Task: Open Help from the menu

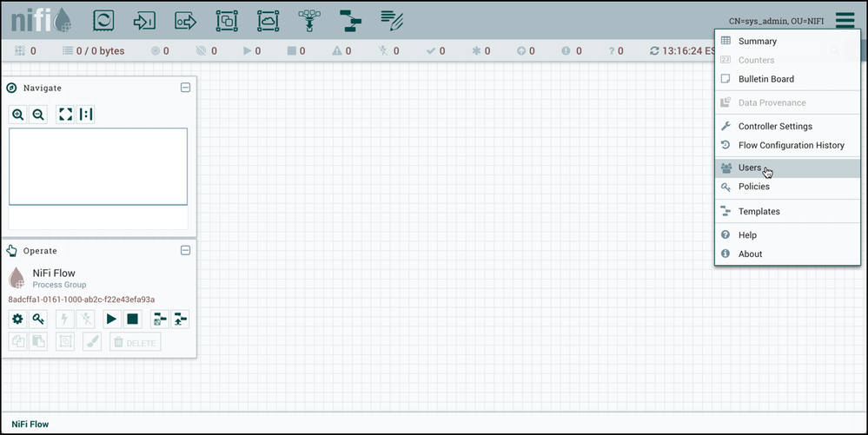Action: [x=788, y=234]
